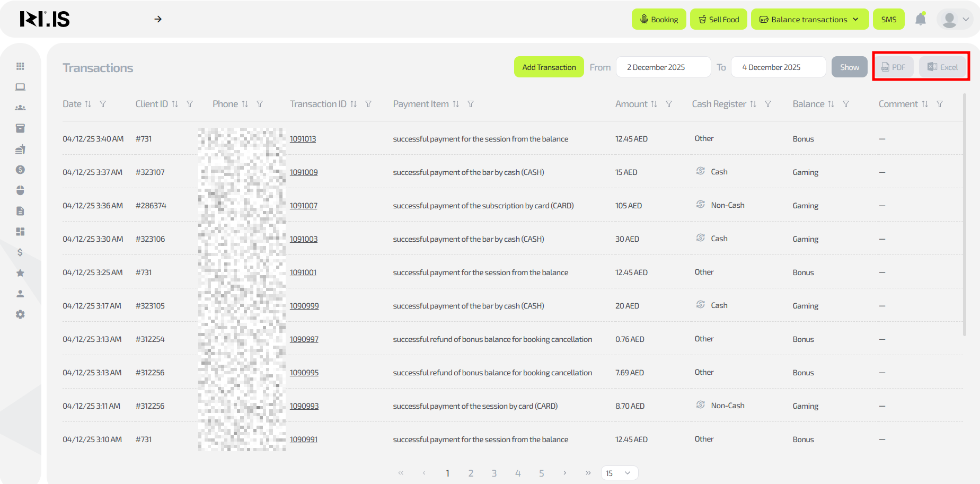Open transaction ID 1091007 link

[303, 206]
